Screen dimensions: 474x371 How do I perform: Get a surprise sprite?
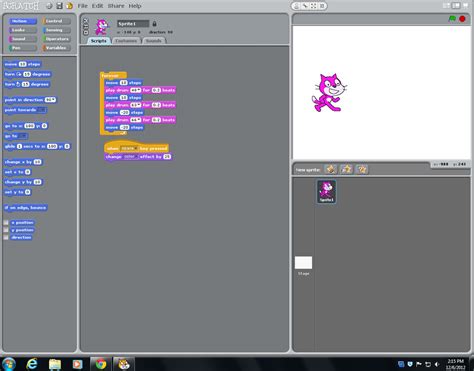(362, 169)
